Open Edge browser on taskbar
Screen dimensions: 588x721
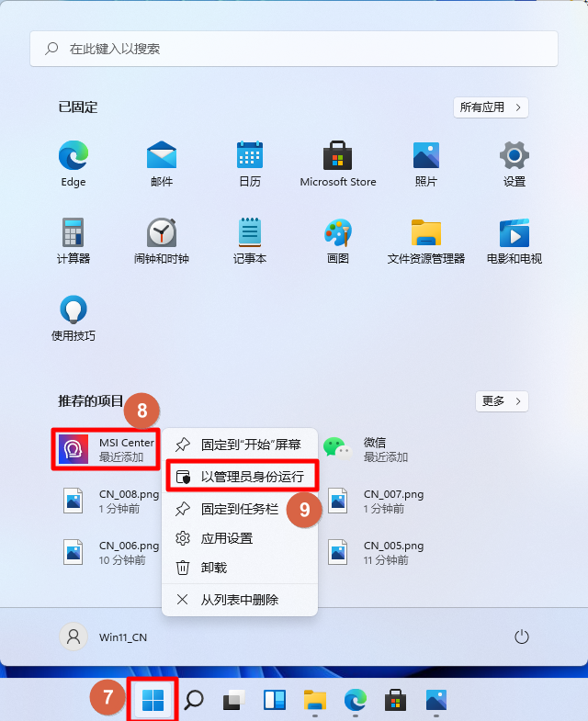356,700
